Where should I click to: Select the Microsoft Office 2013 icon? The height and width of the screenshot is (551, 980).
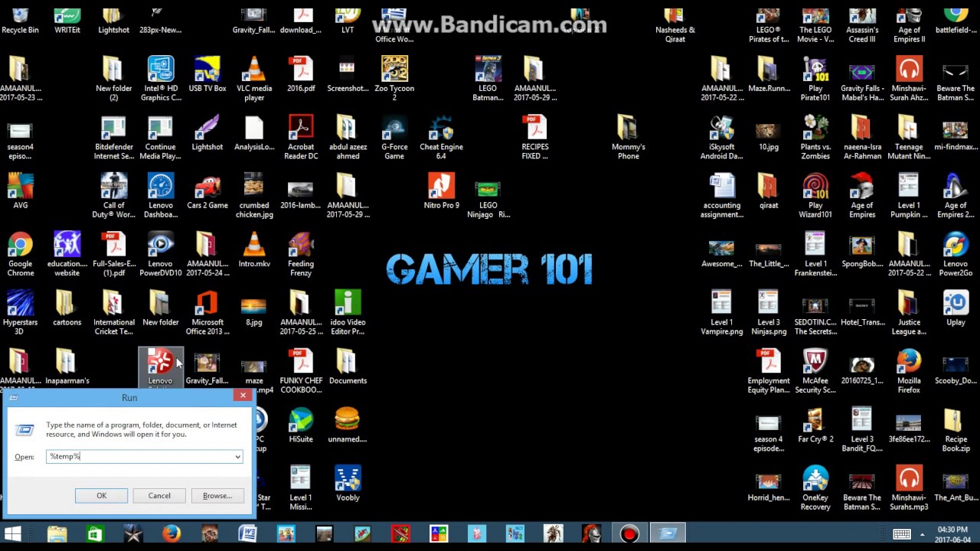click(x=207, y=313)
